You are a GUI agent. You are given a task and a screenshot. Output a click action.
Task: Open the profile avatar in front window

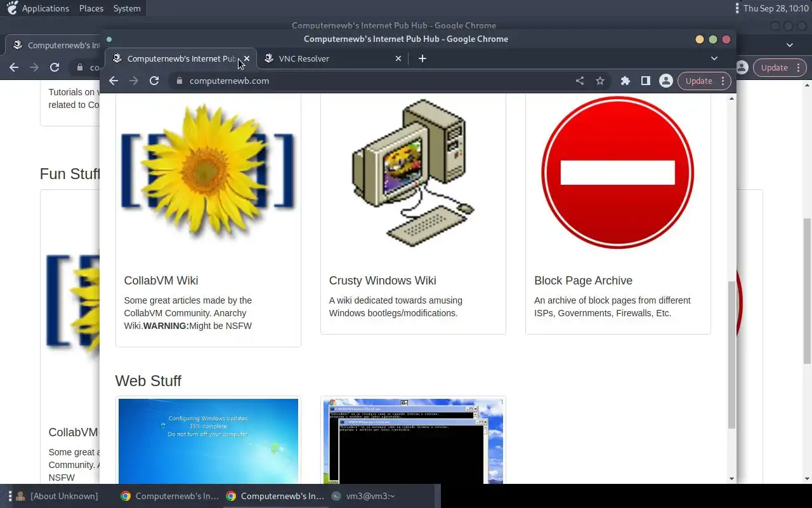click(x=665, y=81)
